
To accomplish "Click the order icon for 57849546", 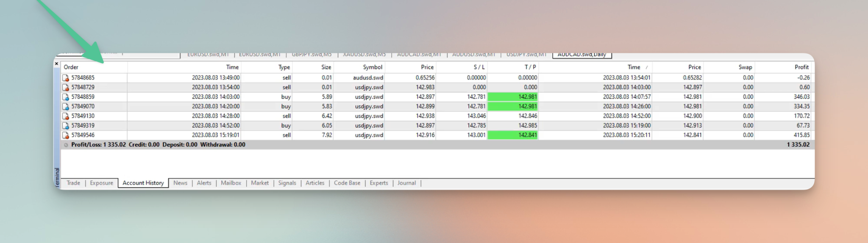I will 66,135.
